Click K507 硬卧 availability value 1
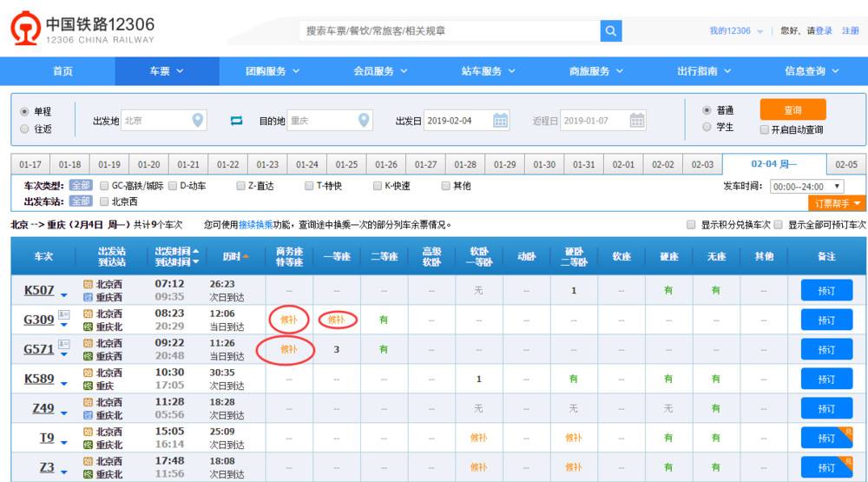This screenshot has height=482, width=868. tap(574, 290)
